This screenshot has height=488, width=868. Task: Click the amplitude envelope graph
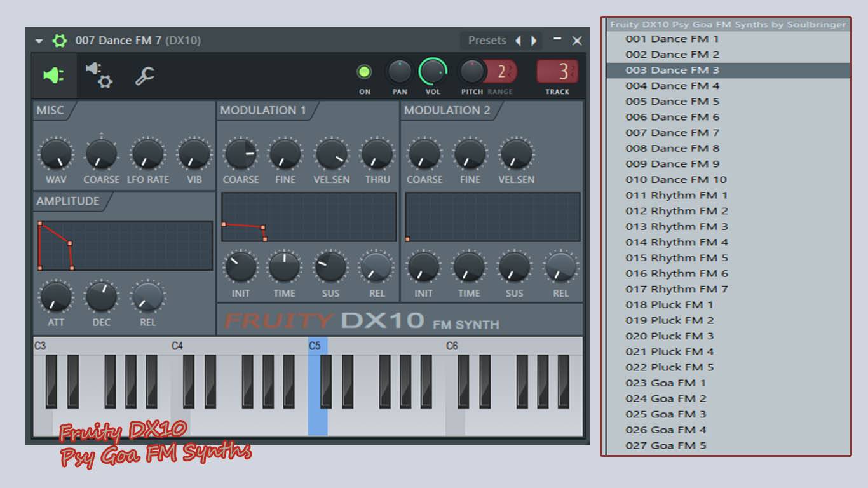point(125,246)
